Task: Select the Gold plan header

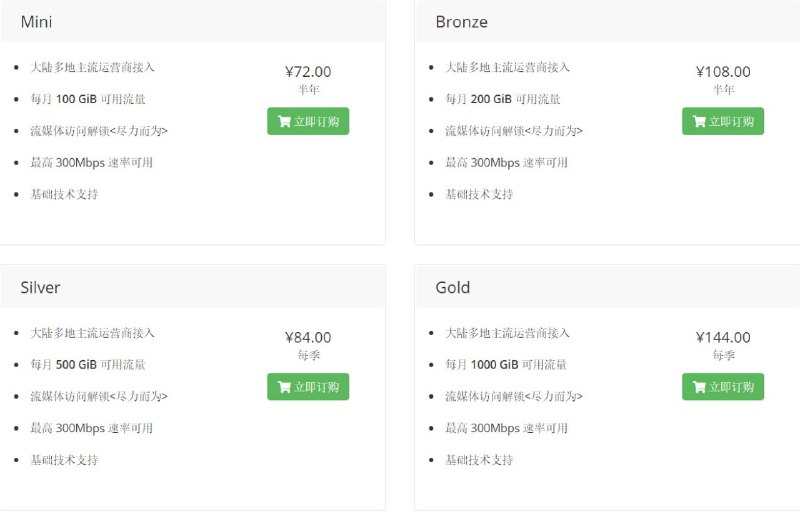Action: (607, 287)
